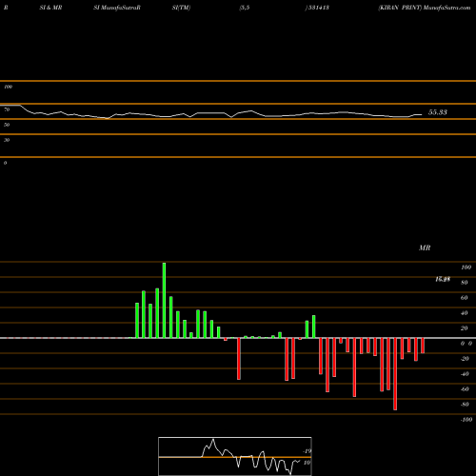Click the SI(TM) header text
The width and height of the screenshot is (476, 476).
181,8
